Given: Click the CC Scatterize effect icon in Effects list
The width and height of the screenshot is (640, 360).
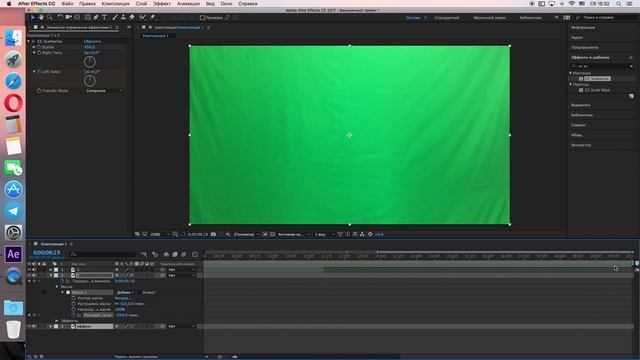Looking at the screenshot, I should [x=581, y=78].
